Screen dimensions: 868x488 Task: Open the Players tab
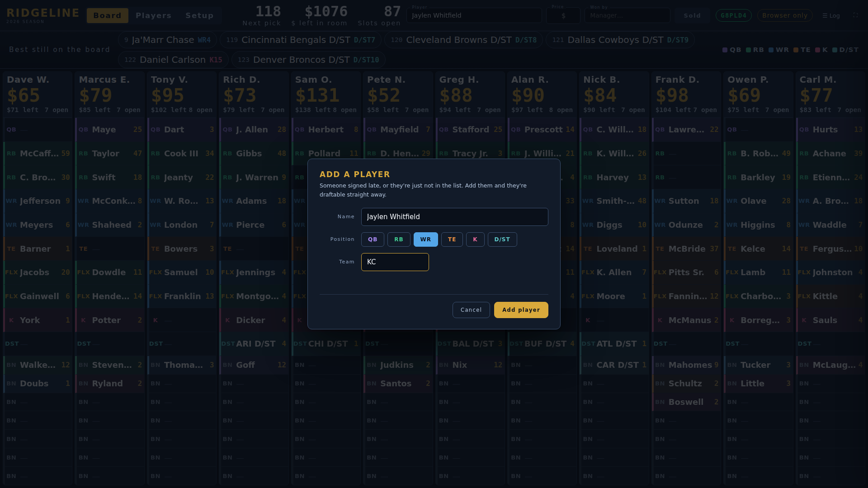[153, 15]
